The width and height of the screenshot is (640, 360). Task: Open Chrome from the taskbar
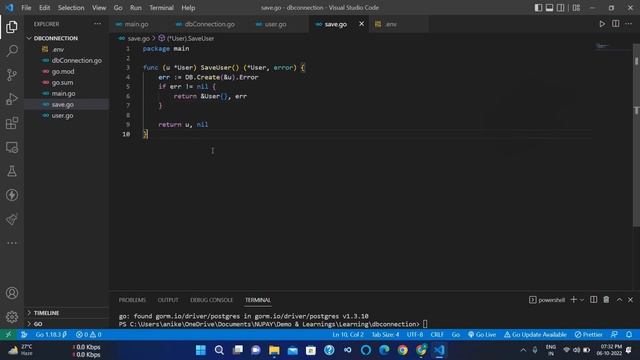(402, 350)
